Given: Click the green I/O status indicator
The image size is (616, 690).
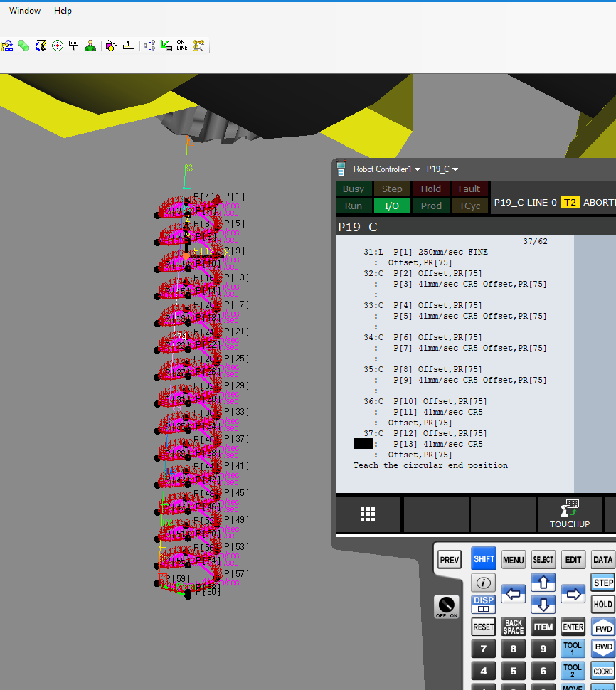Looking at the screenshot, I should coord(392,206).
